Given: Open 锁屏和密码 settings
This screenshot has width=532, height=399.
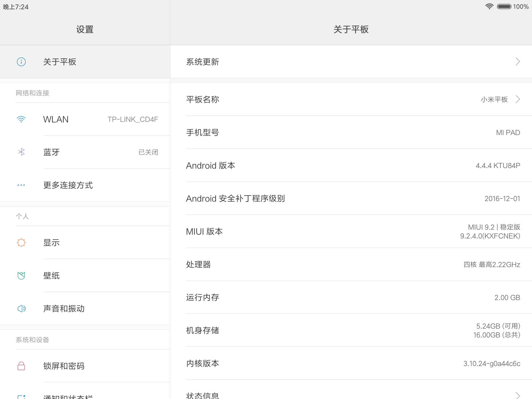Looking at the screenshot, I should point(85,366).
